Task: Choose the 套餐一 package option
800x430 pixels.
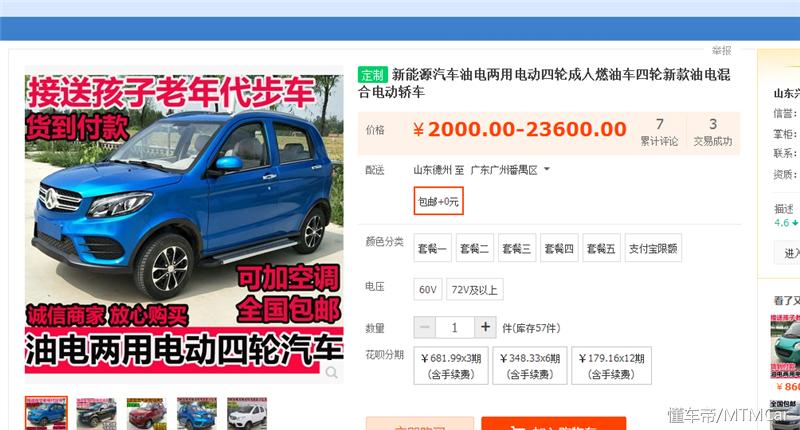Action: [432, 248]
